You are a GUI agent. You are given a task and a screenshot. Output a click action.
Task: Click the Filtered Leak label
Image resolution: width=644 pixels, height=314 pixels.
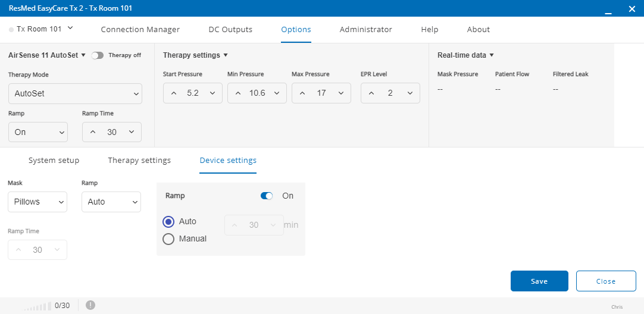570,74
